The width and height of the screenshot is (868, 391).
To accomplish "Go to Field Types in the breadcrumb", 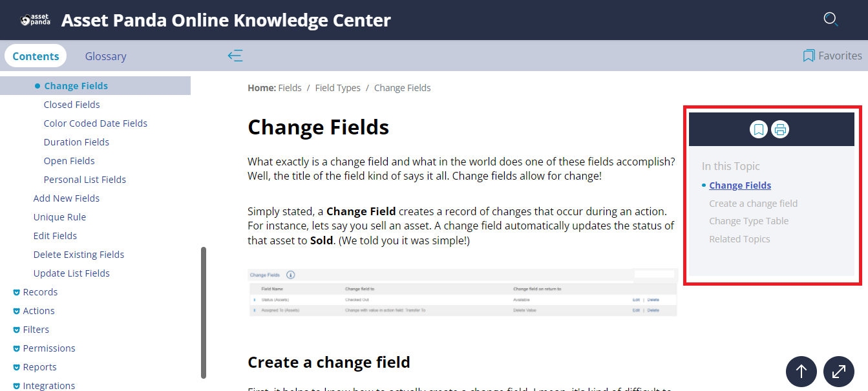I will (x=338, y=88).
